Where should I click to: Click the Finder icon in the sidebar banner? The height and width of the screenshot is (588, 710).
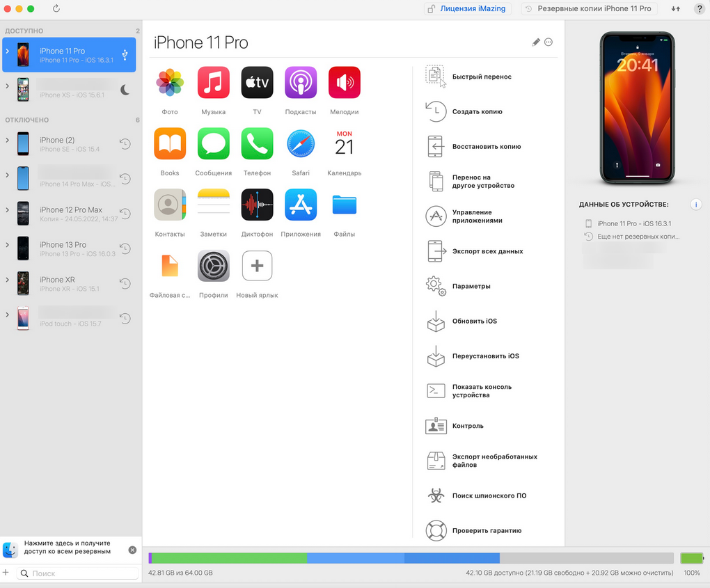pos(10,550)
